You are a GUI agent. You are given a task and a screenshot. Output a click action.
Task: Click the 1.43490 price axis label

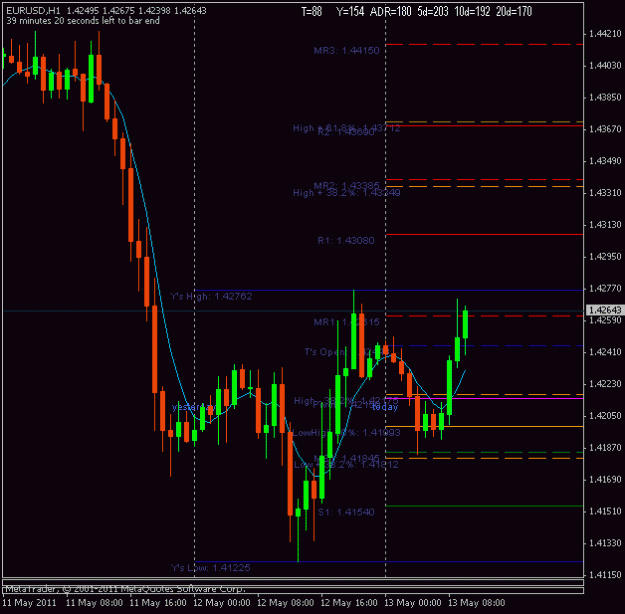(x=605, y=161)
